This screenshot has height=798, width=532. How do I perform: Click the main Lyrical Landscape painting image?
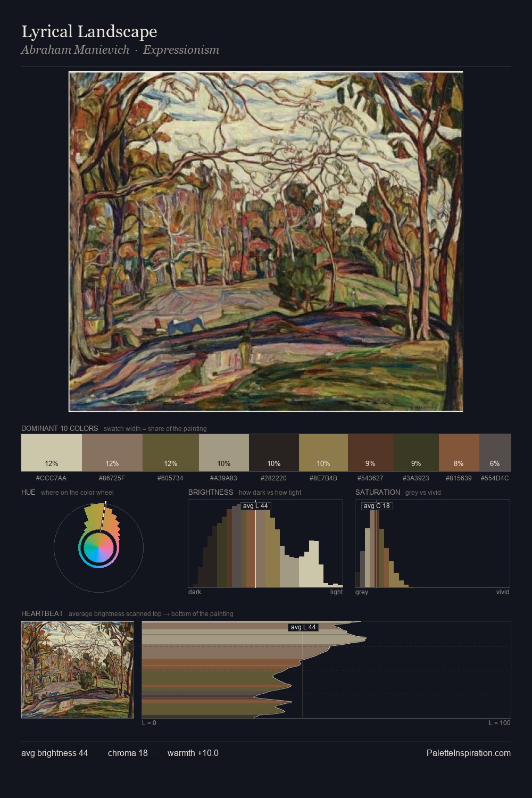[266, 242]
